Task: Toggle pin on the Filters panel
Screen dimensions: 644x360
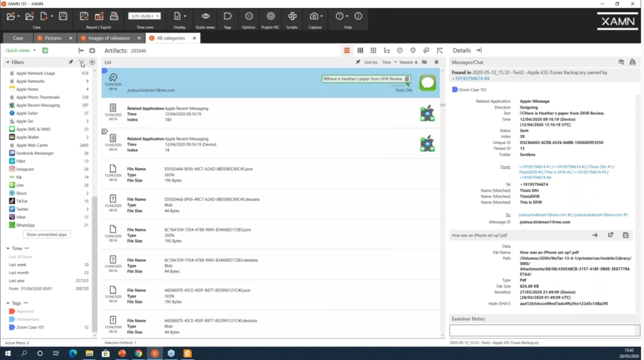Action: coord(70,62)
